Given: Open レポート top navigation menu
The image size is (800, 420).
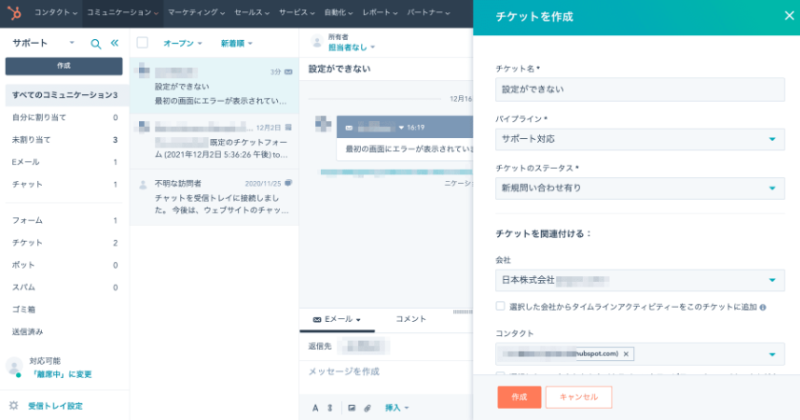Looking at the screenshot, I should 380,13.
